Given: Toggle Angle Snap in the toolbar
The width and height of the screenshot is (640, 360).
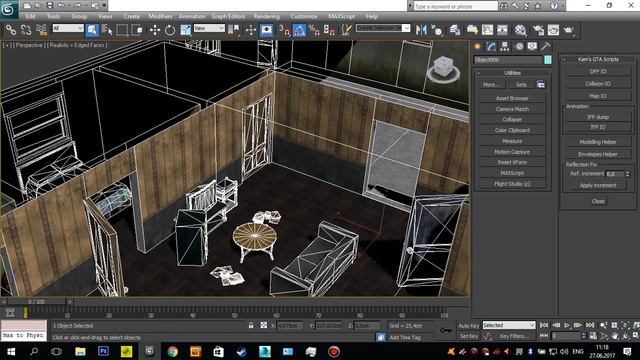Looking at the screenshot, I should click(299, 30).
